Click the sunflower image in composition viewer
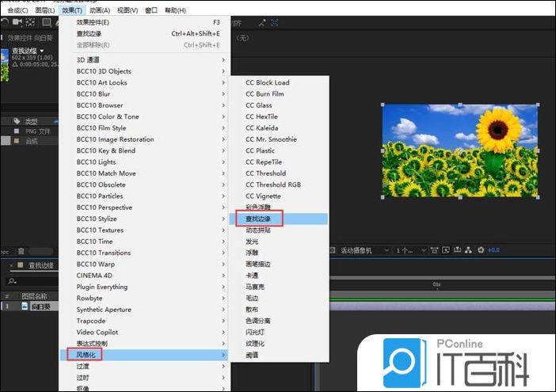The width and height of the screenshot is (556, 392). pos(460,150)
